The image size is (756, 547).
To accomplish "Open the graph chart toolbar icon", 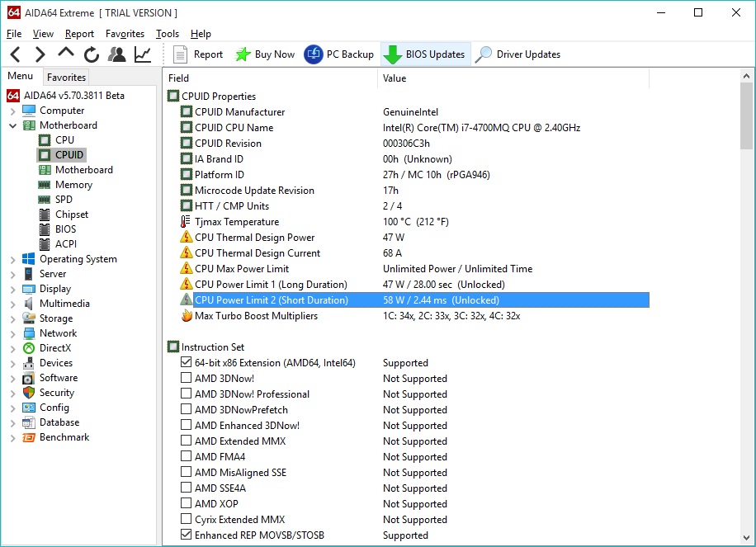I will (x=143, y=54).
